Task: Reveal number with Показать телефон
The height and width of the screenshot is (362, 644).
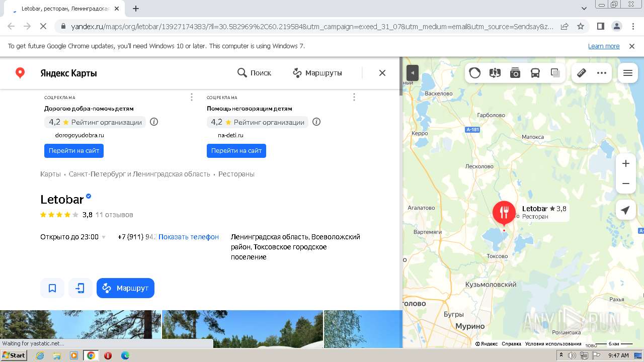Action: [x=189, y=237]
